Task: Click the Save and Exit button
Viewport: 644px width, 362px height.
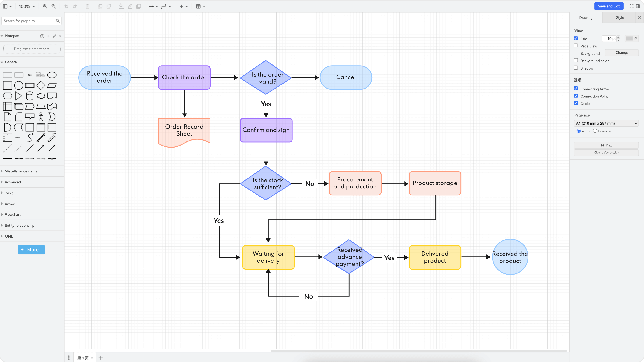Action: point(609,6)
